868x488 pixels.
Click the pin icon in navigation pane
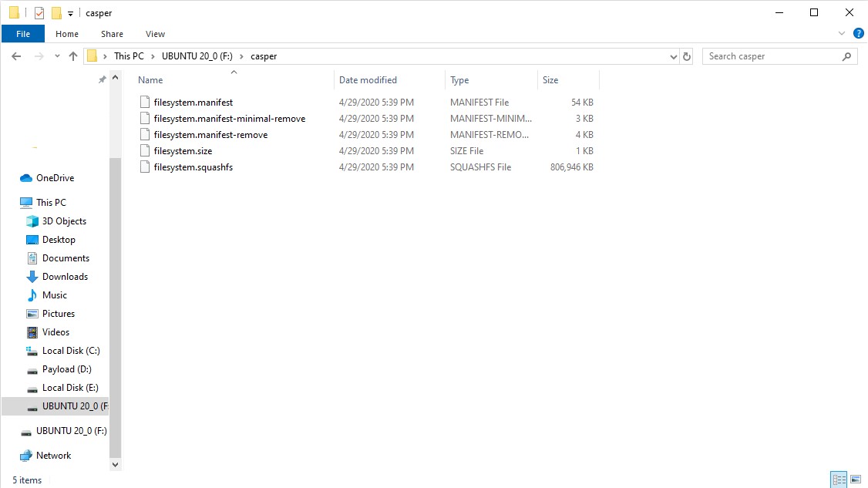(102, 79)
